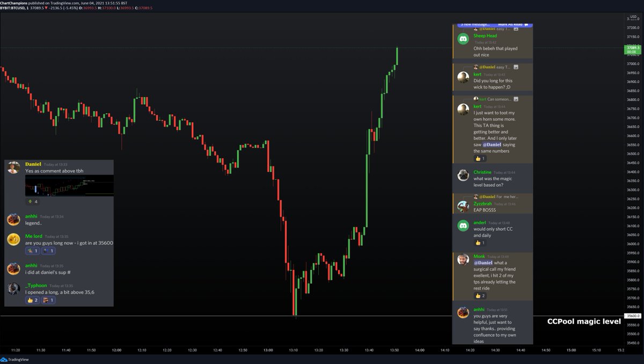Click 'EAP BOSSS' message text
The height and width of the screenshot is (364, 644).
485,210
